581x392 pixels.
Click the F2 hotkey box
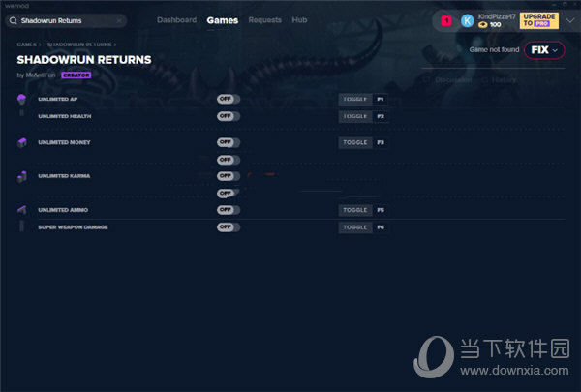(381, 116)
